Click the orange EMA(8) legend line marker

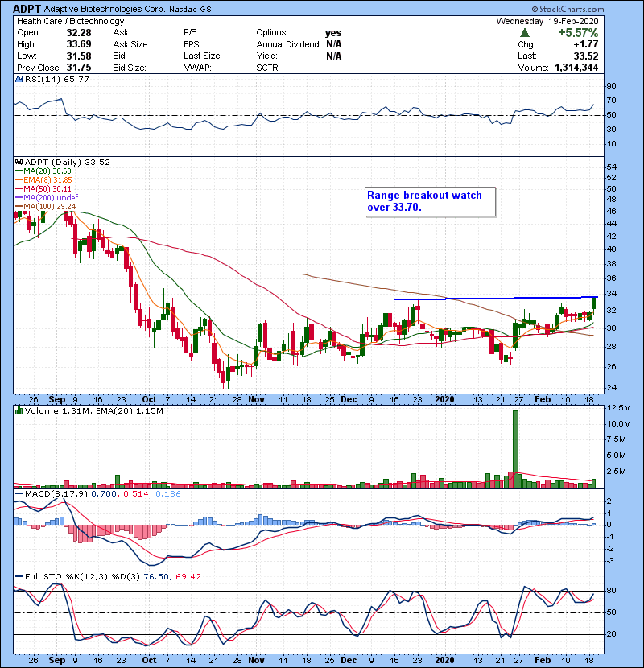coord(19,179)
